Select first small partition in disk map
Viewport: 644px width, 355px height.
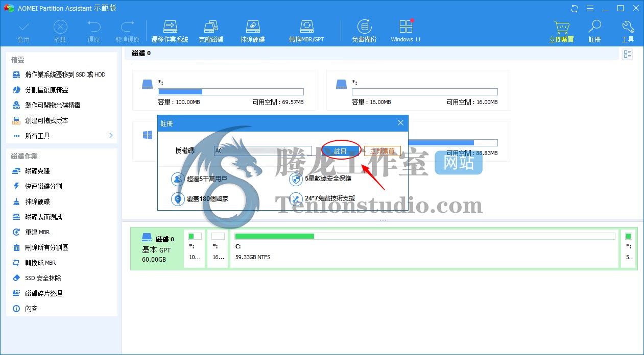click(195, 248)
